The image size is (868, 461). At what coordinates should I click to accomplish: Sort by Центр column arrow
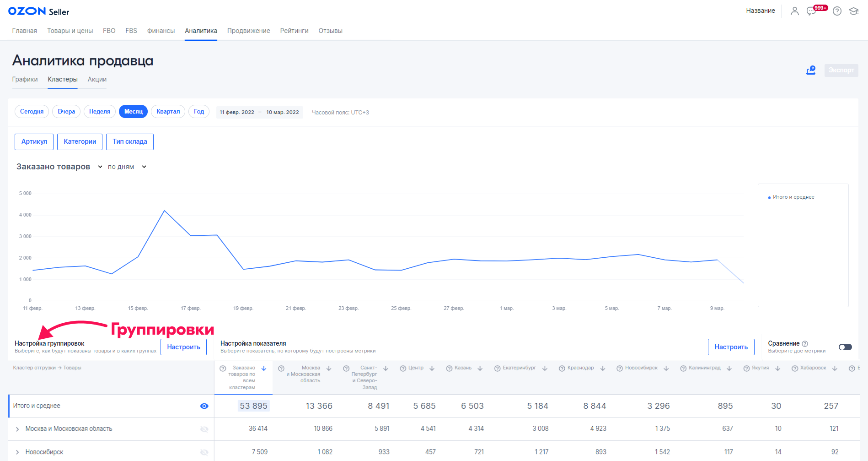coord(432,369)
